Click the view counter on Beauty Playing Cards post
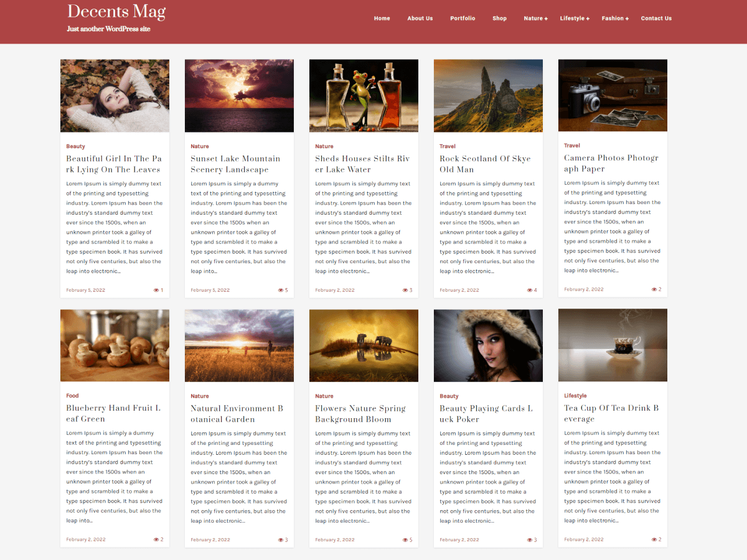The height and width of the screenshot is (560, 747). (x=530, y=539)
